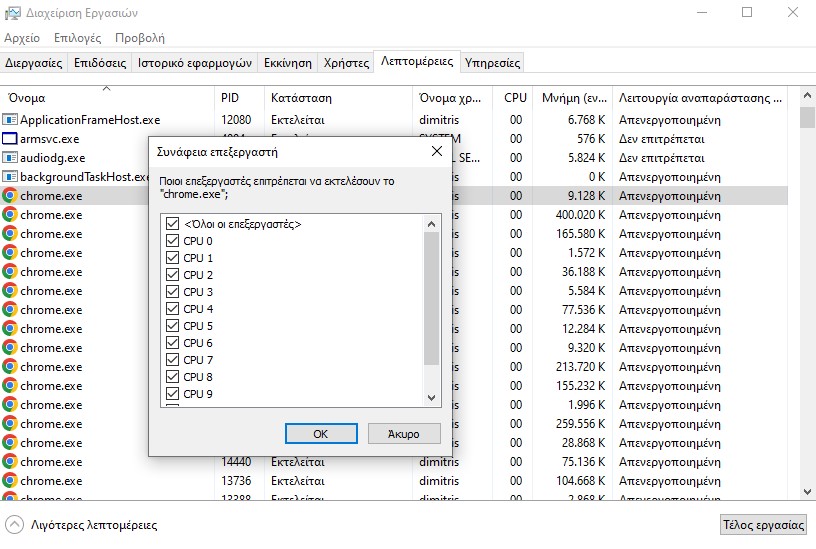Image resolution: width=816 pixels, height=549 pixels.
Task: Click Chrome icon of the 36.188 K row
Action: point(10,272)
